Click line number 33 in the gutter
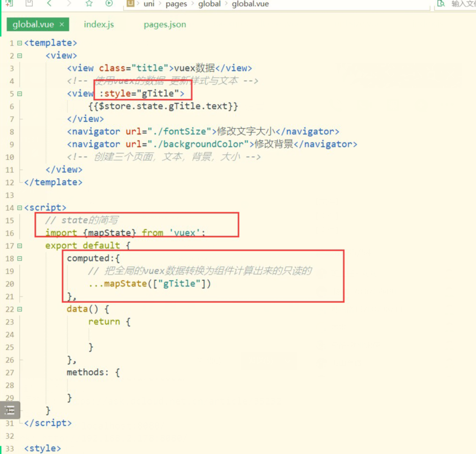The width and height of the screenshot is (476, 454). 10,448
